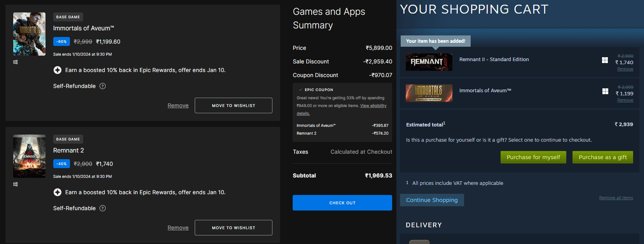Click Games and Apps Summary heading
Viewport: 644px width, 244px height.
[x=329, y=18]
